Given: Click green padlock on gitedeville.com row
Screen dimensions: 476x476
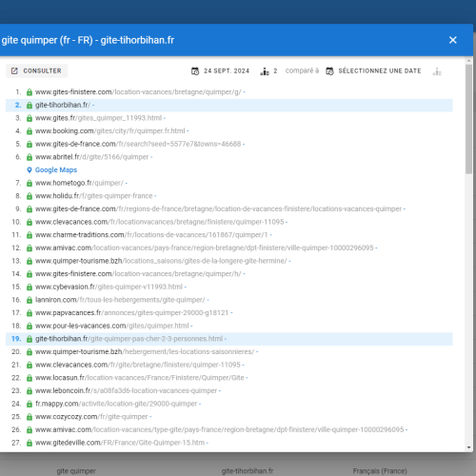Looking at the screenshot, I should pyautogui.click(x=30, y=444).
